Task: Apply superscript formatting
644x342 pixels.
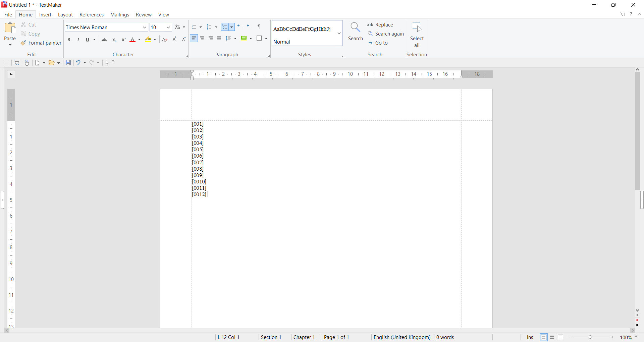Action: (124, 40)
